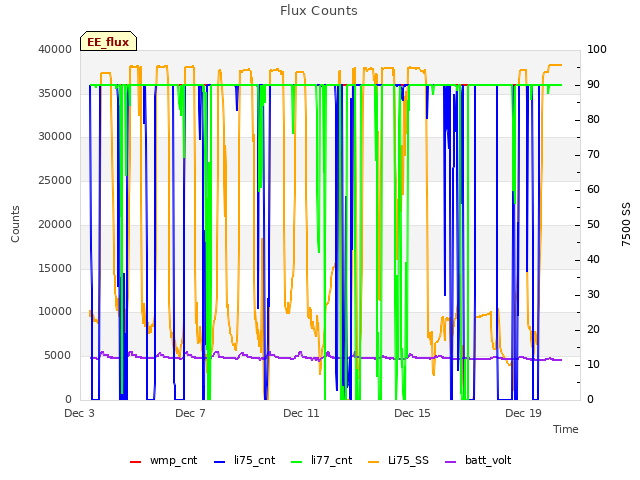The height and width of the screenshot is (480, 640).
Task: Toggle wmp_cnt series in legend
Action: point(164,460)
